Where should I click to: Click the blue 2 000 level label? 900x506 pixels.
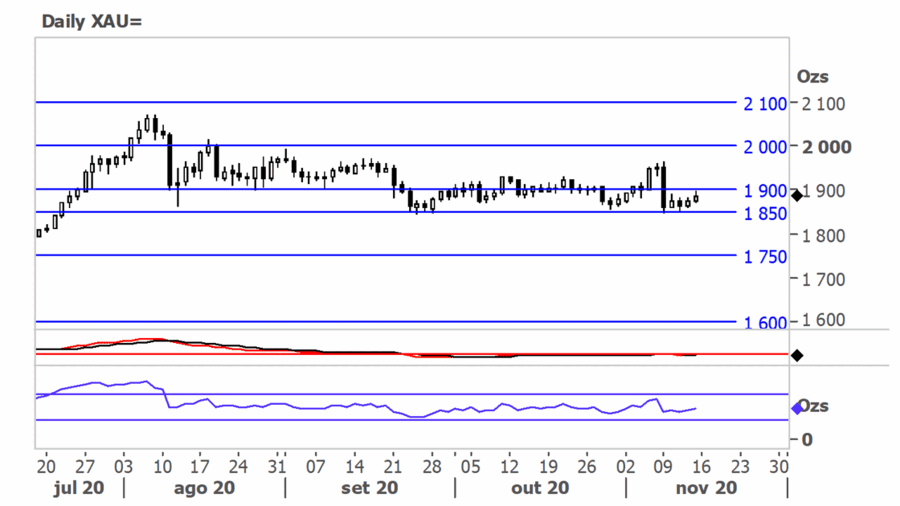(765, 147)
